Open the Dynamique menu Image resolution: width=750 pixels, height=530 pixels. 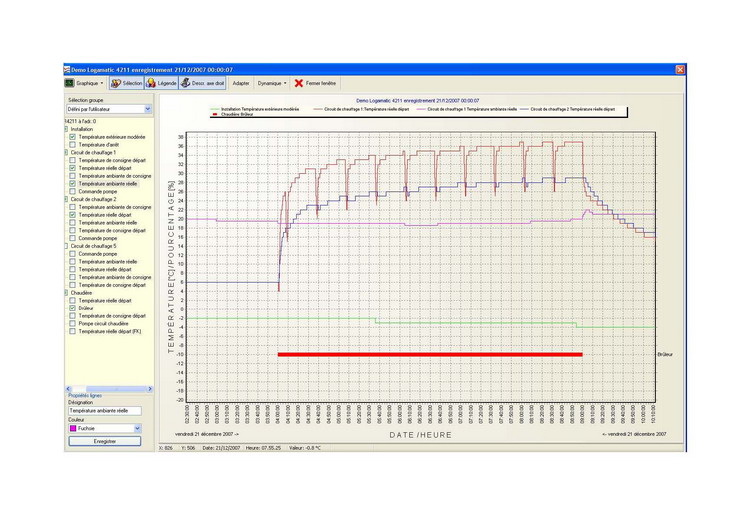(x=272, y=84)
